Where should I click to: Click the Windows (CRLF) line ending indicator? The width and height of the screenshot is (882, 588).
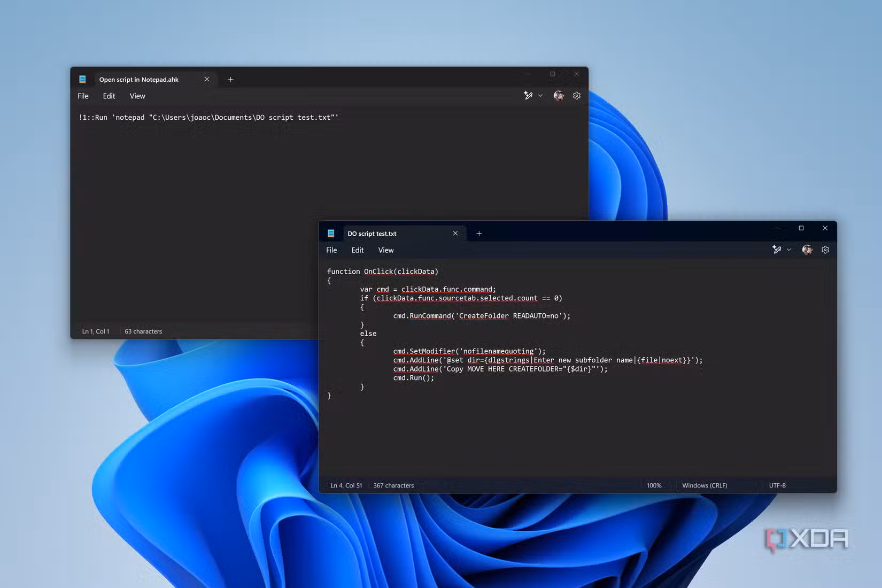[x=705, y=485]
